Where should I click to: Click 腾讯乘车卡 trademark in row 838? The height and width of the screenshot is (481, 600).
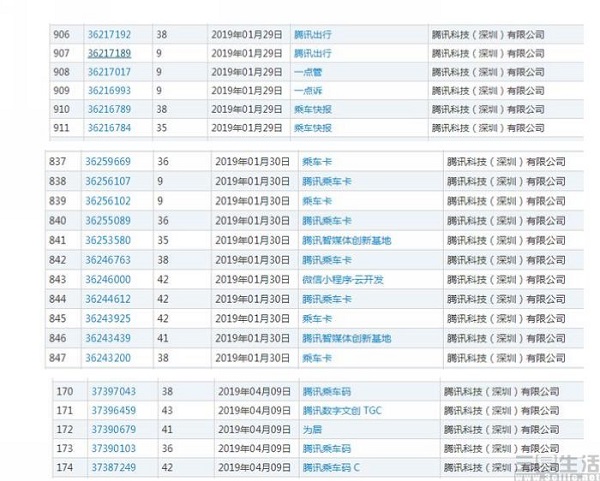pos(326,182)
